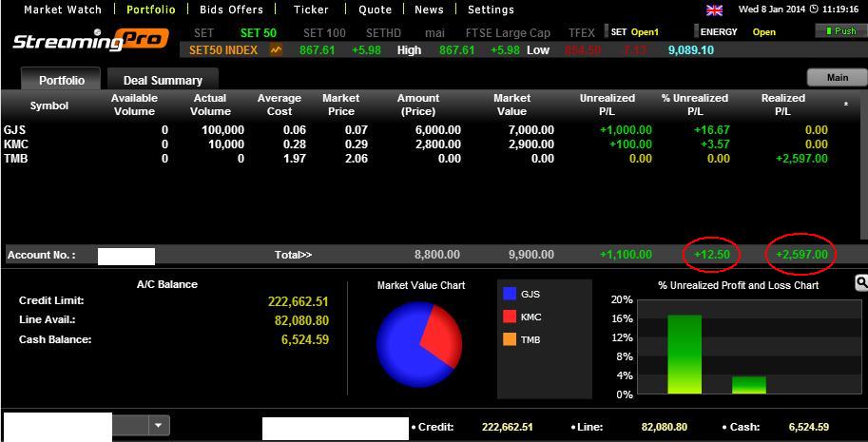Click the magnifier icon above profit chart
The image size is (868, 442).
(x=861, y=283)
